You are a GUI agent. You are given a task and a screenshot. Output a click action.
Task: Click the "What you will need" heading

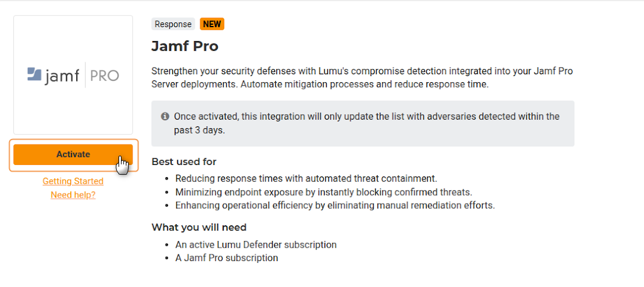pos(199,228)
